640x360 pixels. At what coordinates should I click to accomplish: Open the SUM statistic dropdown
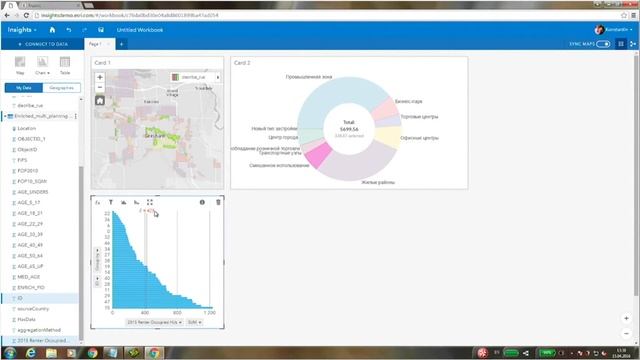tap(194, 322)
